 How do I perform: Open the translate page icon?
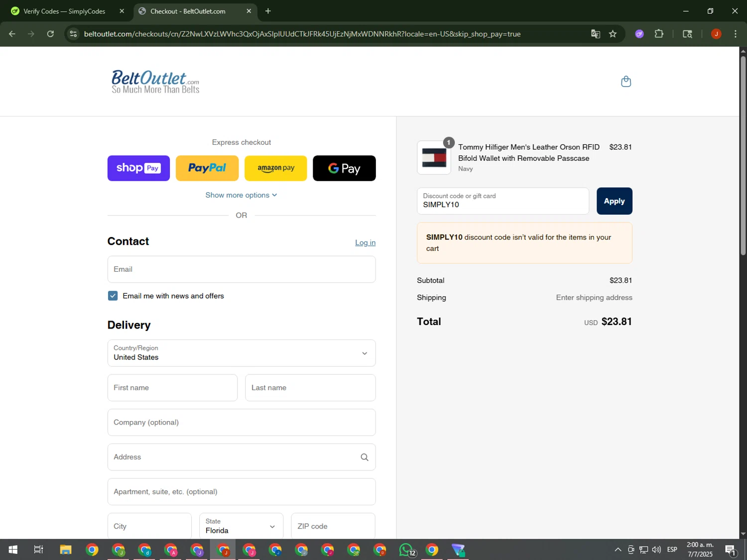[x=596, y=34]
